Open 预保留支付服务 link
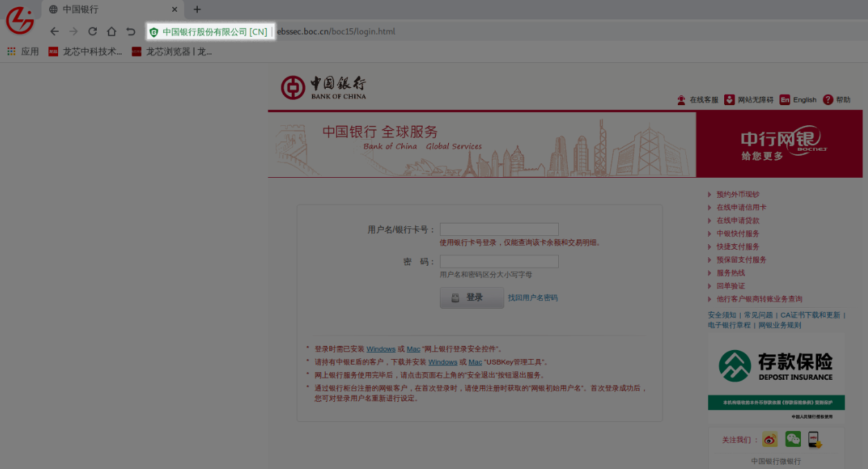This screenshot has width=868, height=469. pyautogui.click(x=741, y=260)
